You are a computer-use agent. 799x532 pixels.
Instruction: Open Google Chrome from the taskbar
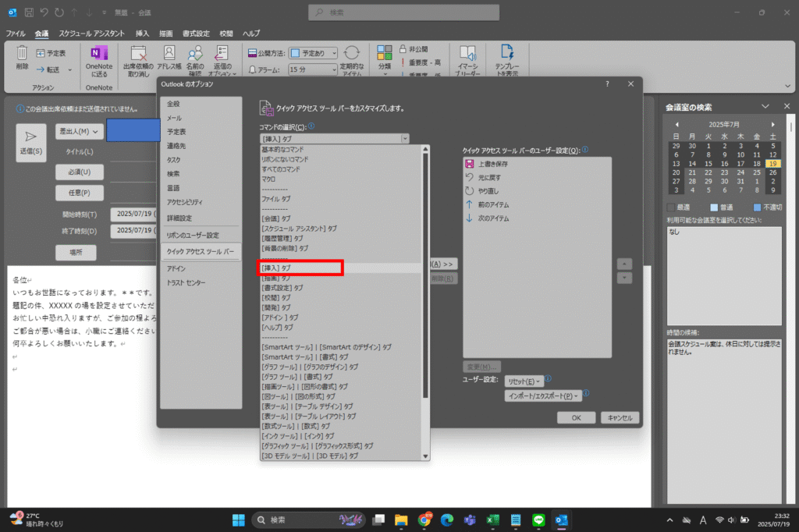pos(424,520)
